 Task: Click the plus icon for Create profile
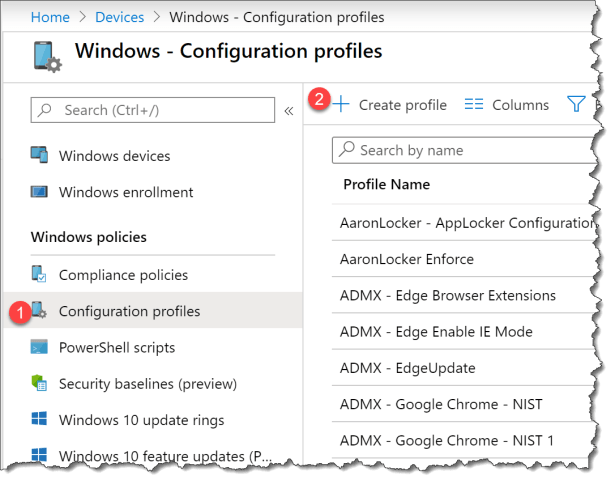point(341,104)
